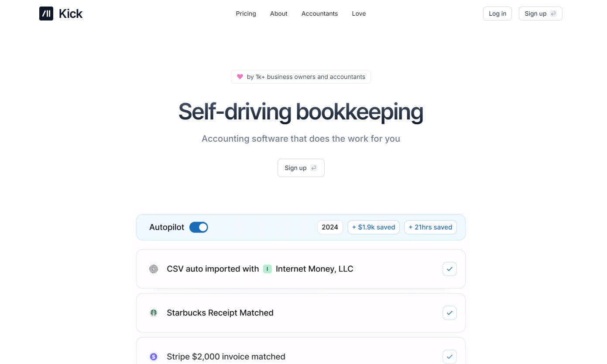This screenshot has height=364, width=607.
Task: Open the Pricing menu item
Action: [246, 14]
